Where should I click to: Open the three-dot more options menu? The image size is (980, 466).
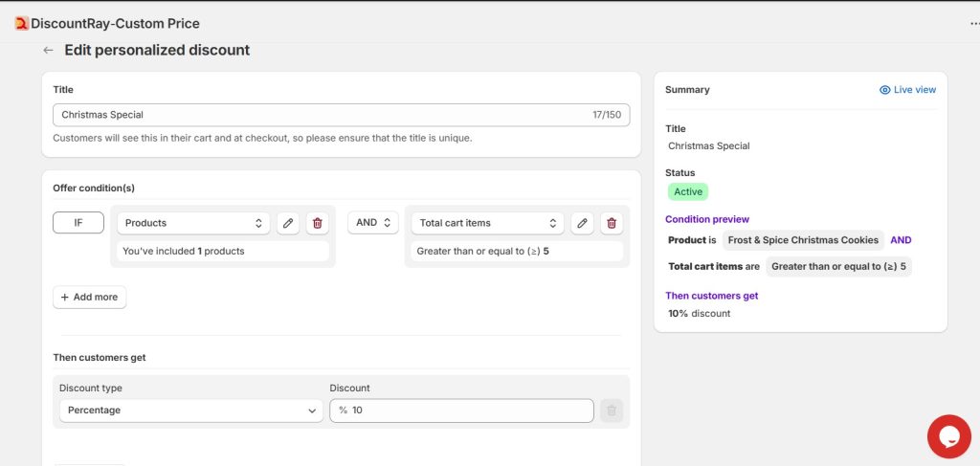coord(974,24)
